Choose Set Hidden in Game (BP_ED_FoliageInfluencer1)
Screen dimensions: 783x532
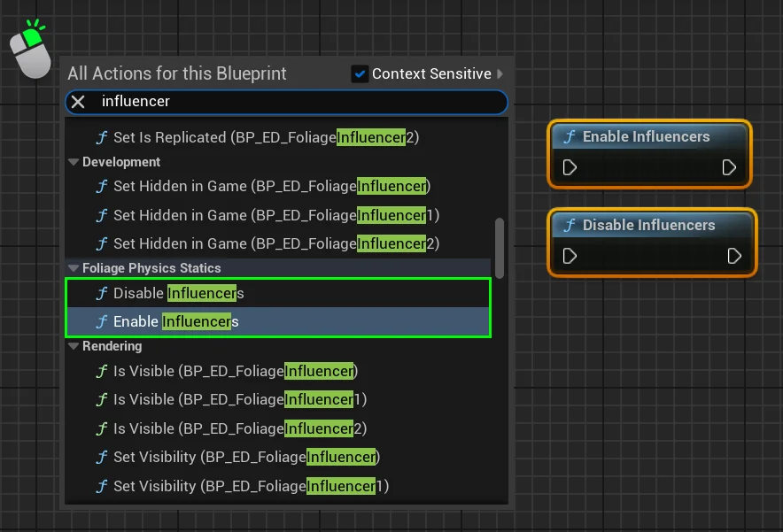(x=275, y=215)
